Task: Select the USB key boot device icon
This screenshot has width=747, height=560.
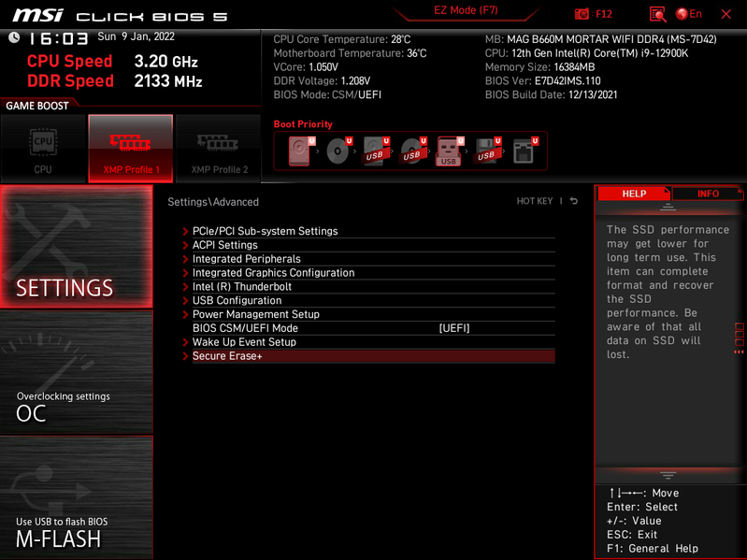Action: click(x=450, y=151)
